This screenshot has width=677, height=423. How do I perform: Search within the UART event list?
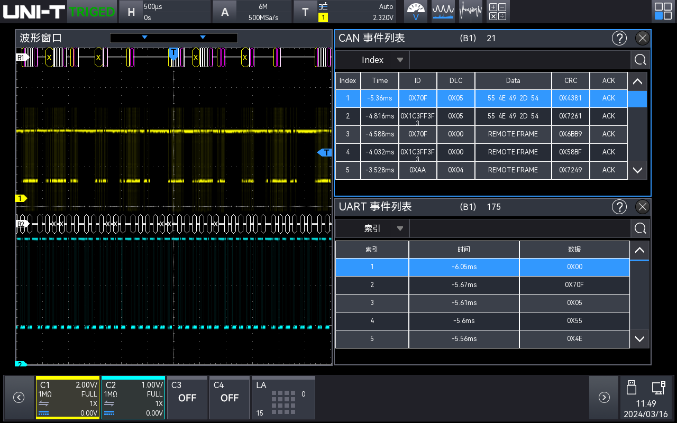(639, 228)
